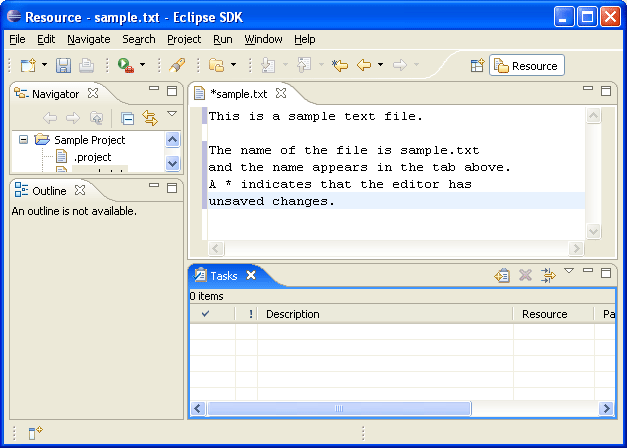The height and width of the screenshot is (448, 627).
Task: Minimize the Navigator view
Action: [x=154, y=89]
